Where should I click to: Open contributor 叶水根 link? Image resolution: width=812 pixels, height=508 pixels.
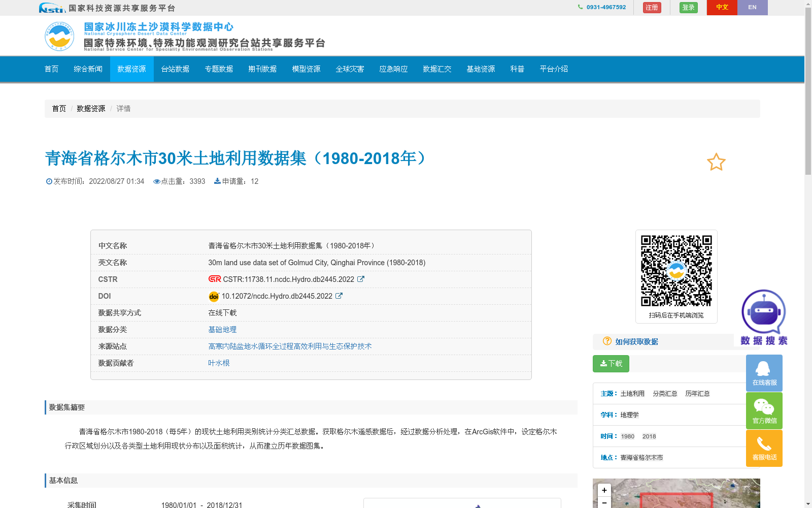pyautogui.click(x=219, y=363)
